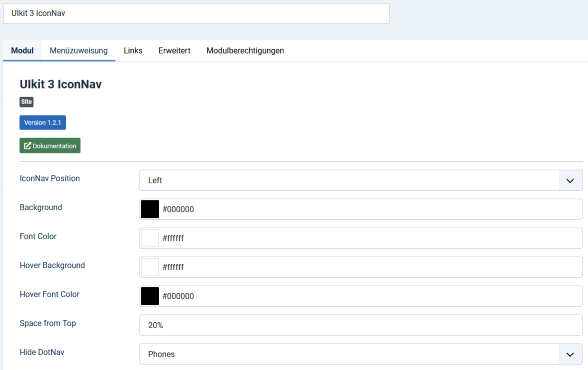588x370 pixels.
Task: Click the Hover Background label
Action: point(52,265)
